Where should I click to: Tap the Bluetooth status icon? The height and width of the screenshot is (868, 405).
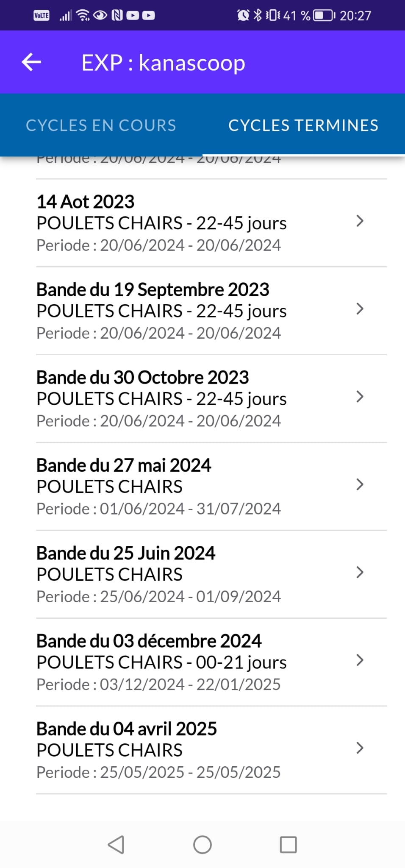tap(257, 16)
